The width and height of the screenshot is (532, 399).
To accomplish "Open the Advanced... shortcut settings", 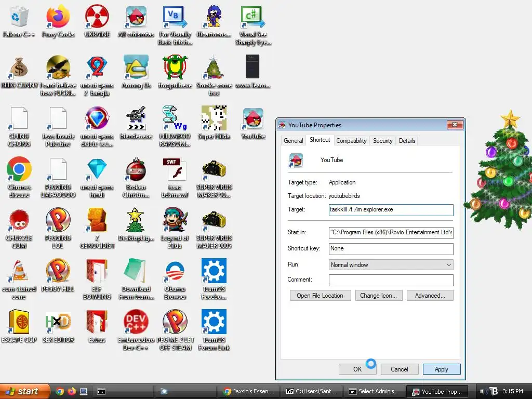I will (x=430, y=296).
